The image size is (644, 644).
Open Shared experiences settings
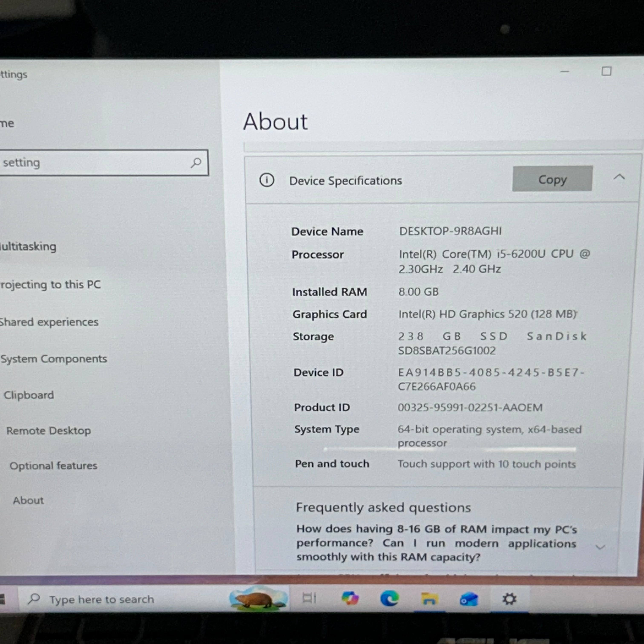coord(49,322)
